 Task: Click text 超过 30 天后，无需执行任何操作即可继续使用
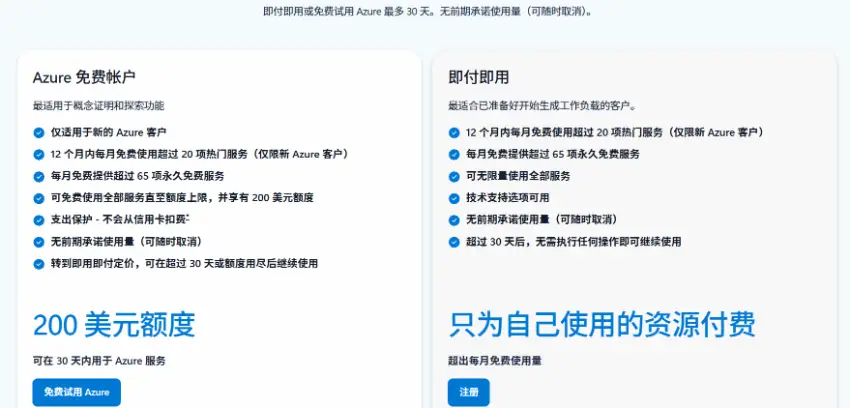pos(574,242)
